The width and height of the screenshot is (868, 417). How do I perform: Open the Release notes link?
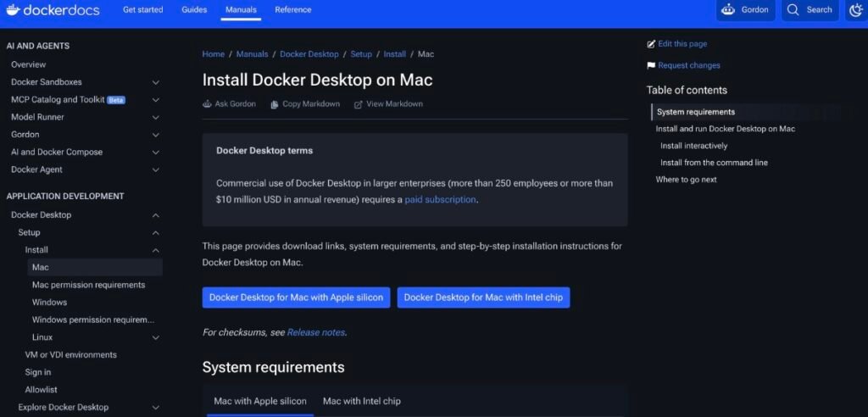point(316,332)
